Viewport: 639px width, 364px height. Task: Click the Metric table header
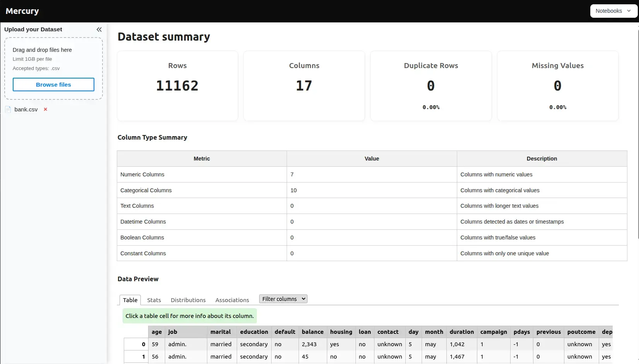[202, 159]
